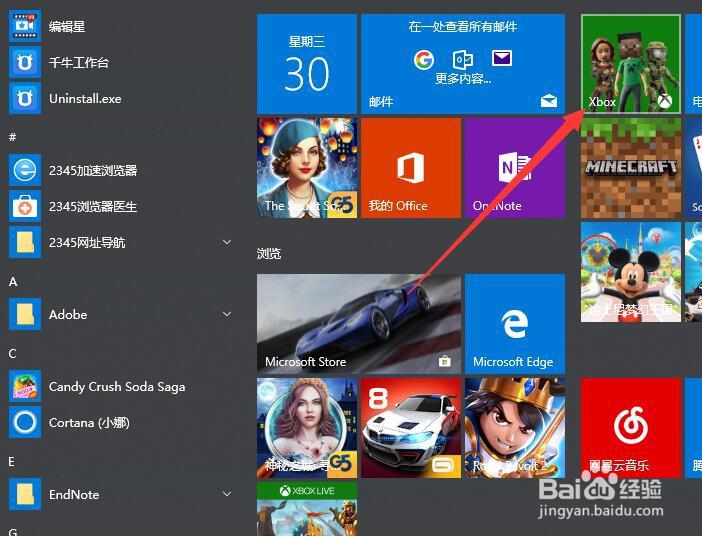Open the 编辑星 app icon
Image resolution: width=702 pixels, height=536 pixels.
pyautogui.click(x=25, y=26)
